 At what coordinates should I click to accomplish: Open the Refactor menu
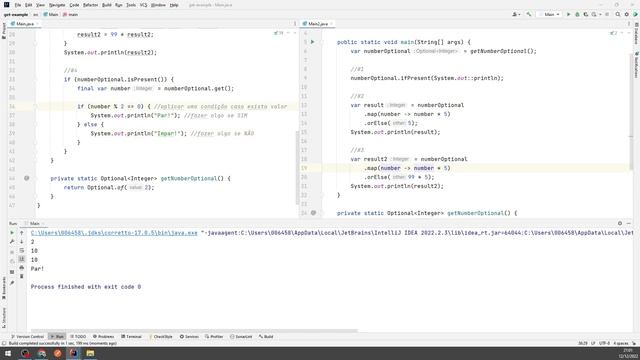tap(91, 5)
